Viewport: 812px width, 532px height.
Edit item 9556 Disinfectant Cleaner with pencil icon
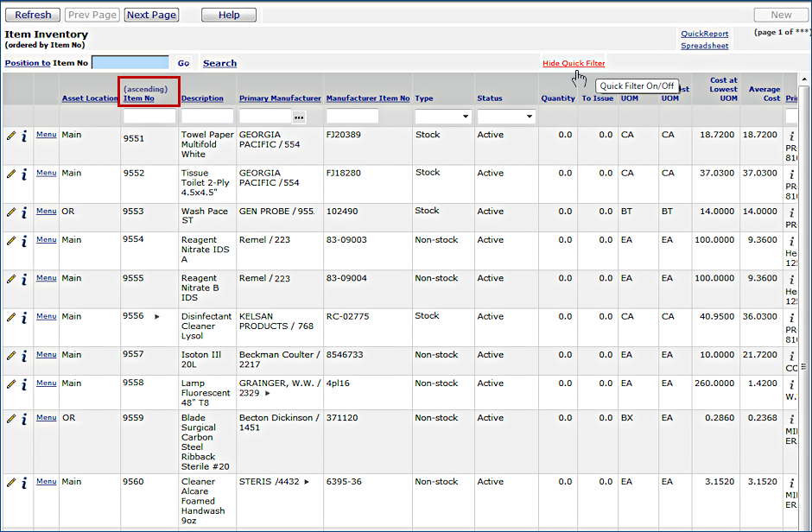tap(11, 317)
